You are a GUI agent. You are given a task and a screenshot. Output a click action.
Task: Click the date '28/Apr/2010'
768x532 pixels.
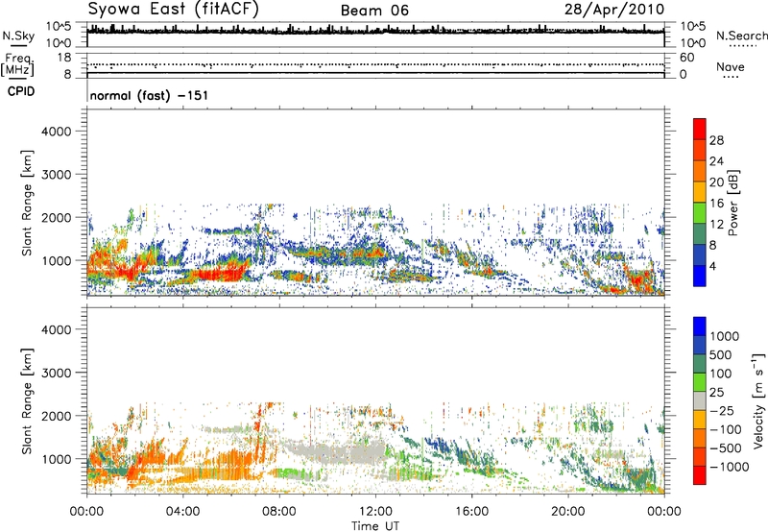tap(614, 10)
